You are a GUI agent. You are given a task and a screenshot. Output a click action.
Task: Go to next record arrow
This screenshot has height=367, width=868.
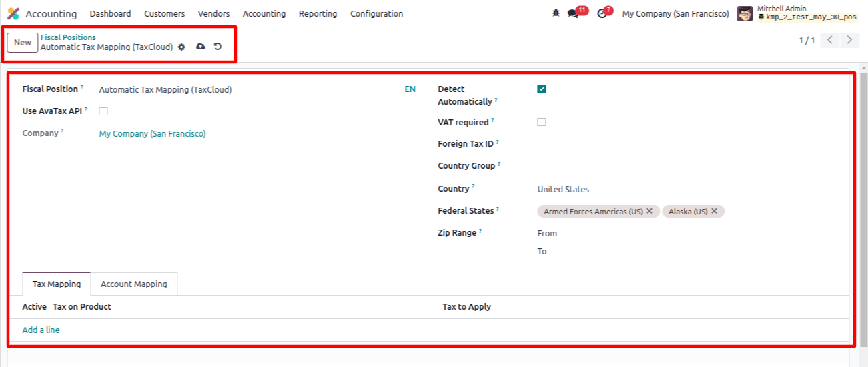point(849,40)
